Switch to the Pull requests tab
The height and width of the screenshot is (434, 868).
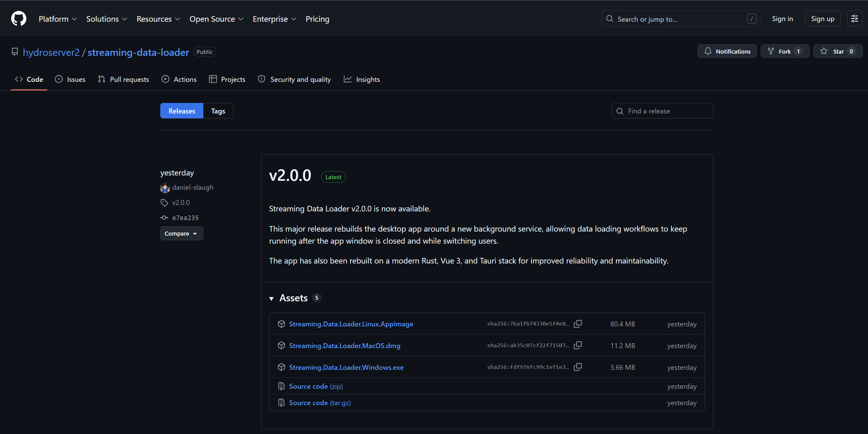[x=123, y=79]
